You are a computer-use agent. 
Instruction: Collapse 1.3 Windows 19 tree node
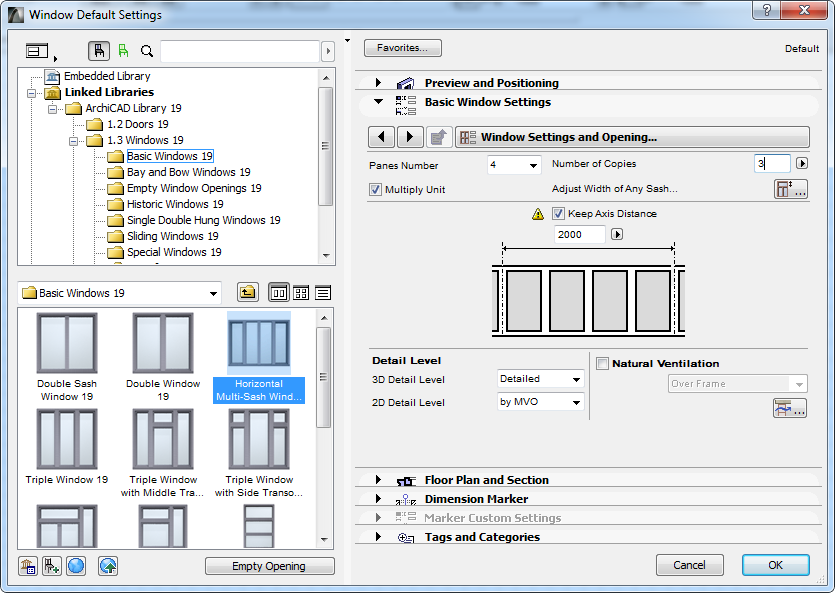(73, 141)
